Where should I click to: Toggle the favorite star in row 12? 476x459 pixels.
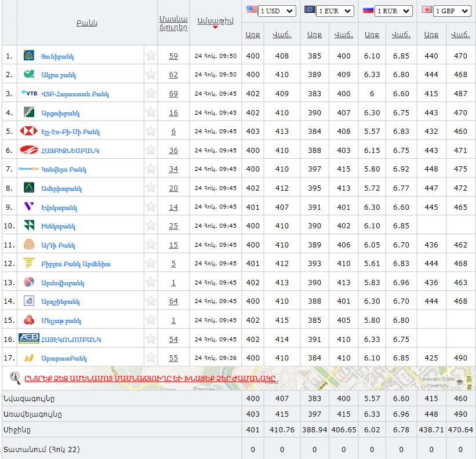(x=151, y=263)
